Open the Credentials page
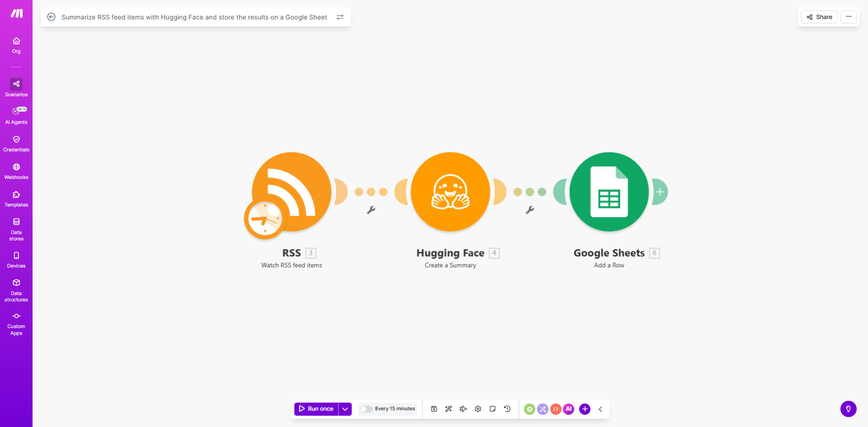The image size is (868, 427). point(16,144)
